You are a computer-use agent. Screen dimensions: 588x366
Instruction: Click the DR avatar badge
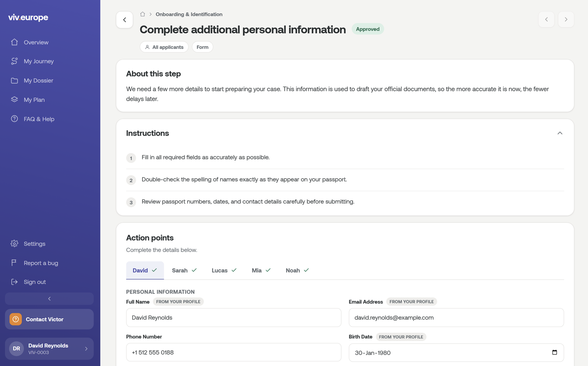[x=17, y=349]
